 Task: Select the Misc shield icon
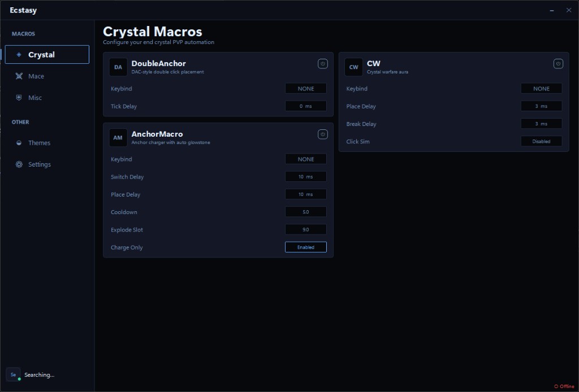click(x=19, y=97)
